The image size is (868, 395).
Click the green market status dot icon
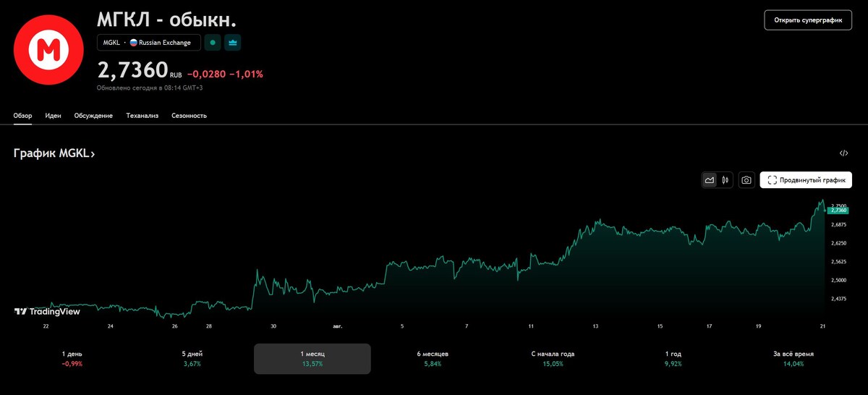click(213, 43)
